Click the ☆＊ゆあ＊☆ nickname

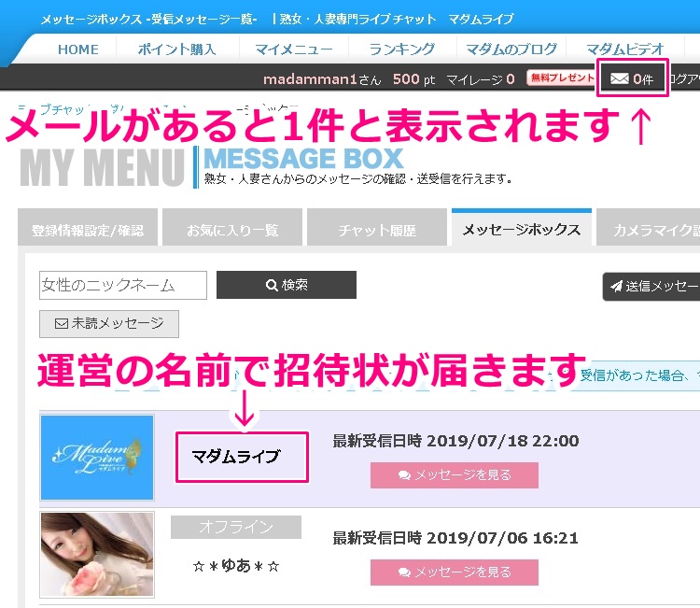pyautogui.click(x=236, y=567)
